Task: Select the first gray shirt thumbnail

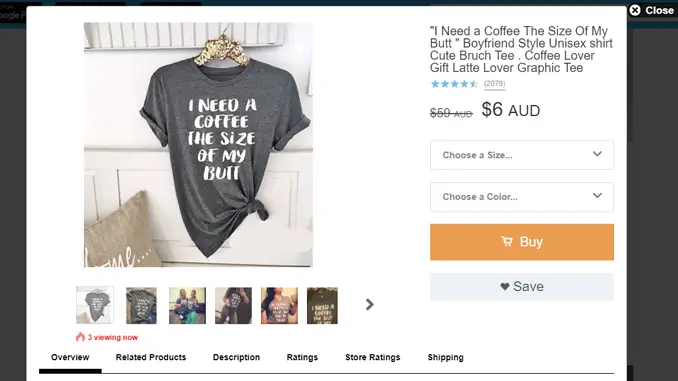Action: pos(95,305)
